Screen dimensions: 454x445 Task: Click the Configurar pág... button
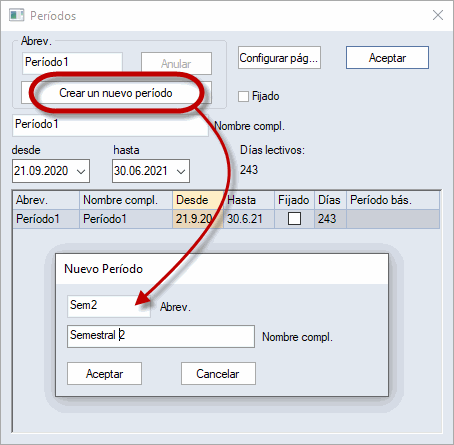279,58
